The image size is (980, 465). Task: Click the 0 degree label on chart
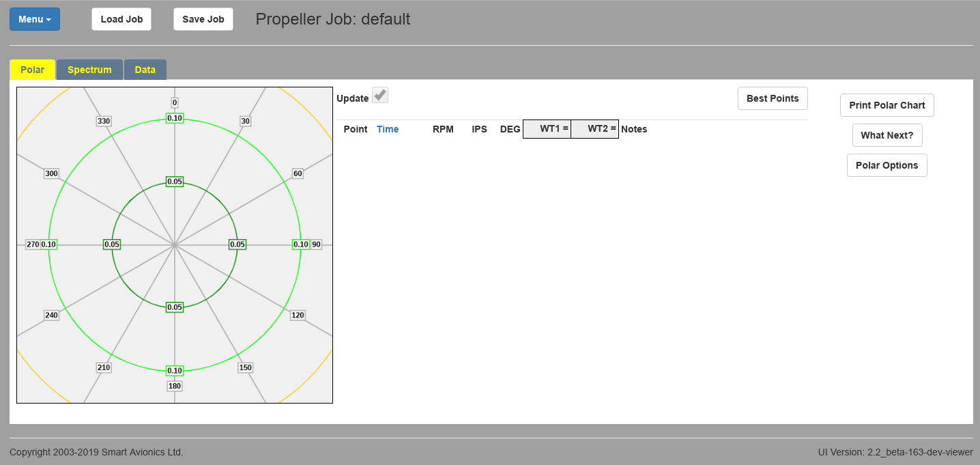[175, 103]
